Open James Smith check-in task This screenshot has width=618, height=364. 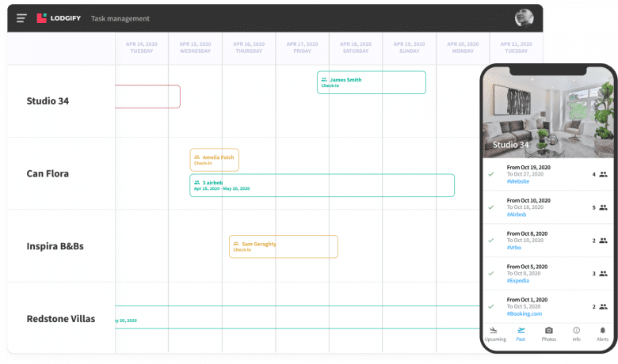tap(371, 82)
